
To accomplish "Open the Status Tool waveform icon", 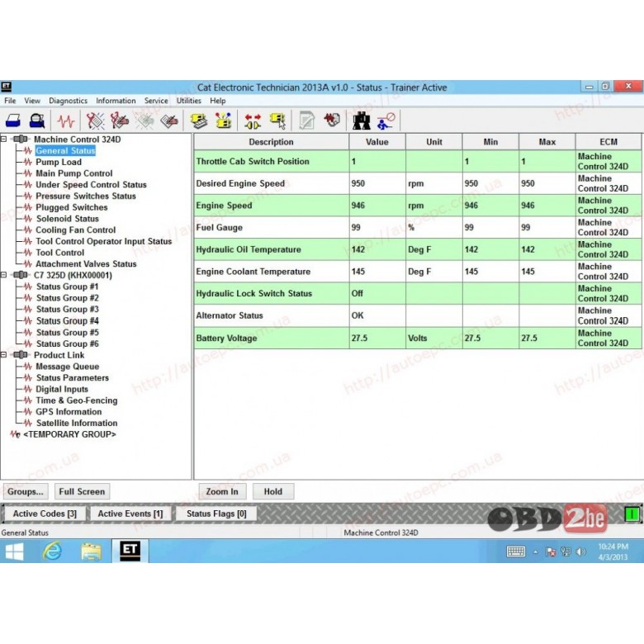I will coord(66,121).
